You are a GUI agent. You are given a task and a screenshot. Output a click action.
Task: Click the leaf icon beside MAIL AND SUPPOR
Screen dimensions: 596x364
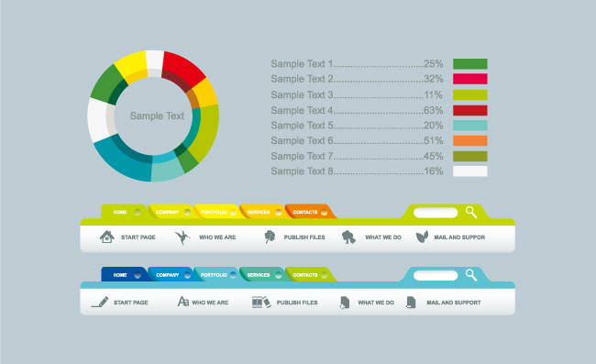click(422, 237)
